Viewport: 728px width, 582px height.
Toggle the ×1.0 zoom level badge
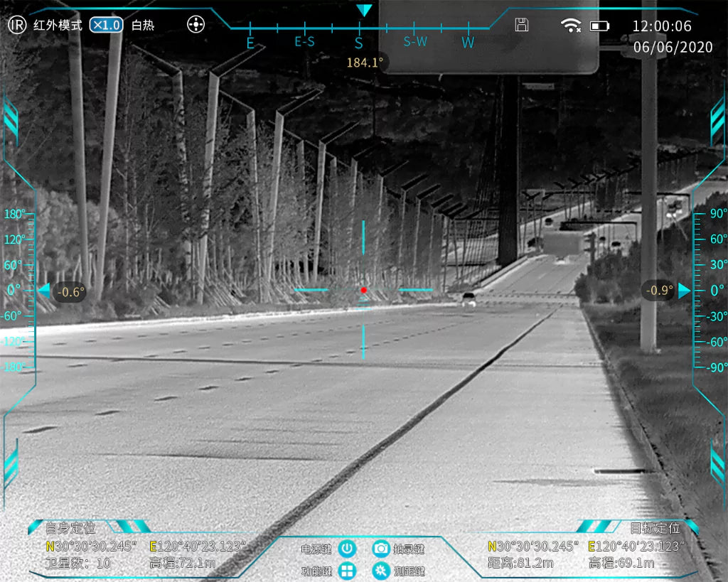coord(106,25)
